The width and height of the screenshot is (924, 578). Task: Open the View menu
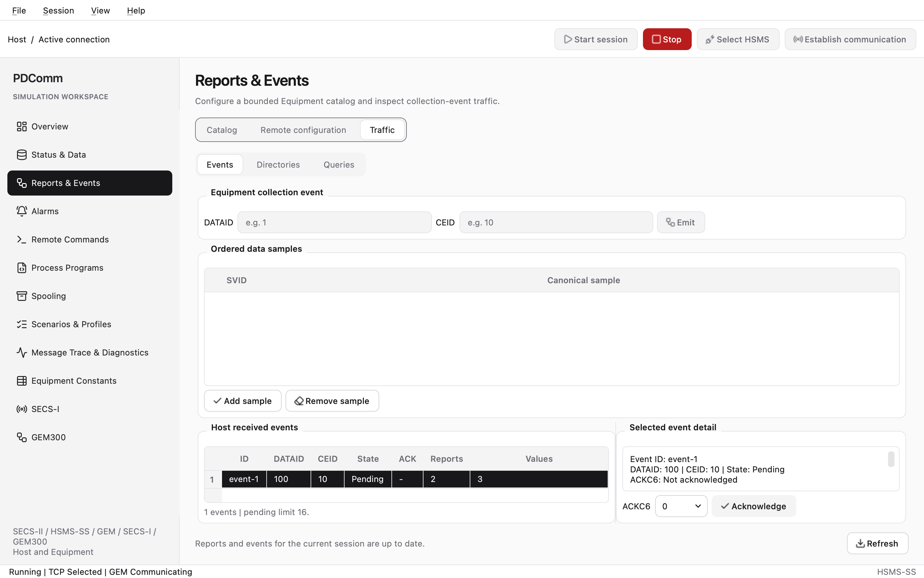[100, 10]
